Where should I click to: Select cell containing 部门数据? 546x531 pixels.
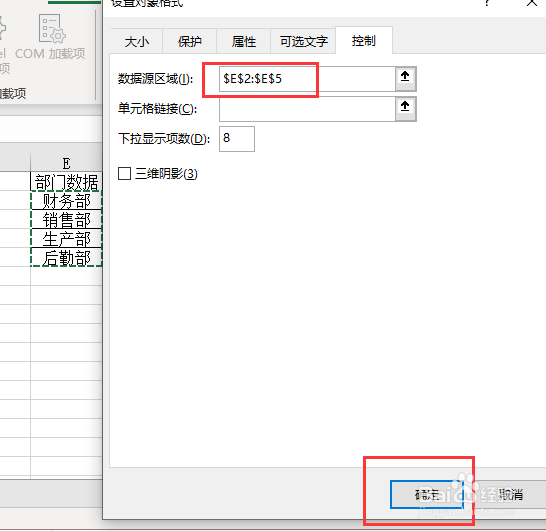[x=66, y=181]
